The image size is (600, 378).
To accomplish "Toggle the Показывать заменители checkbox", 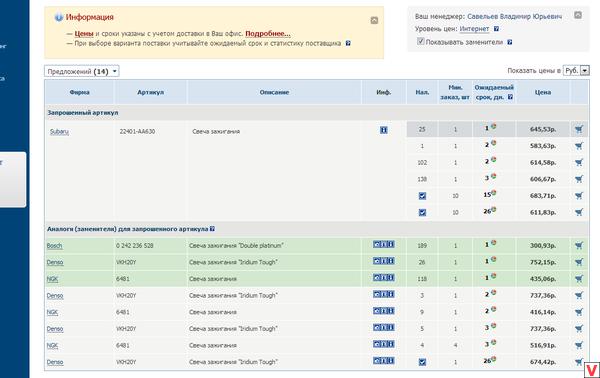I will (421, 41).
